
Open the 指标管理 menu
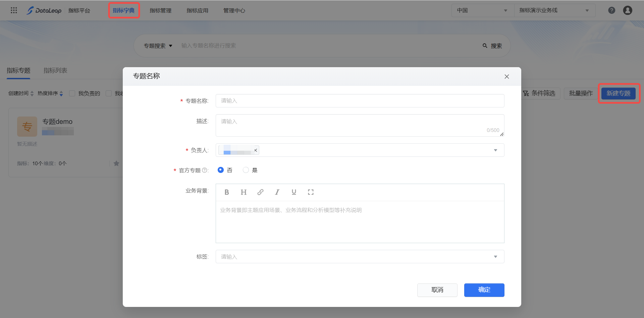pyautogui.click(x=160, y=10)
